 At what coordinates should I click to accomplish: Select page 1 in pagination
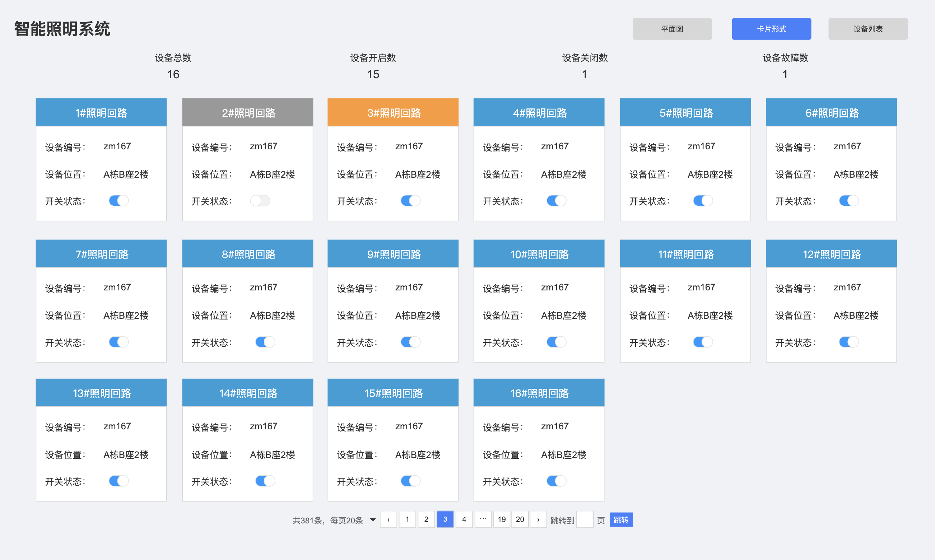tap(407, 520)
